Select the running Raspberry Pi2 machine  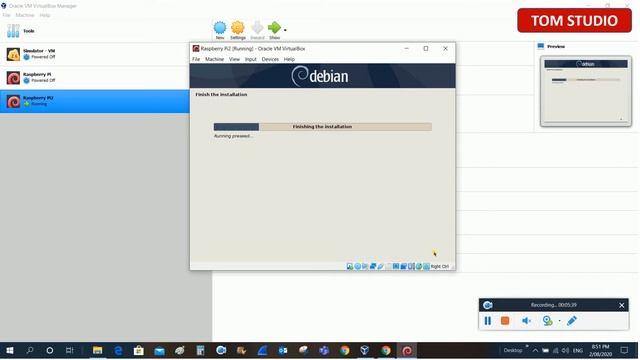pos(95,101)
